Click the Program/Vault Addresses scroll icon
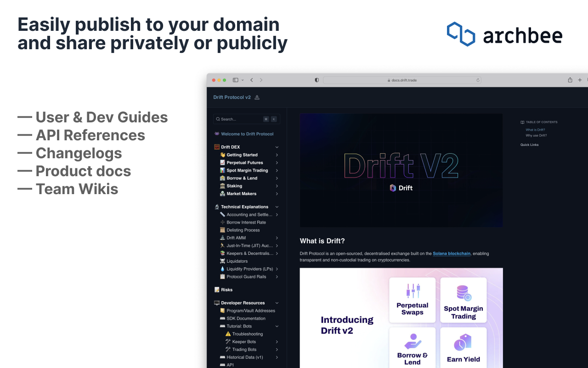 tap(222, 311)
